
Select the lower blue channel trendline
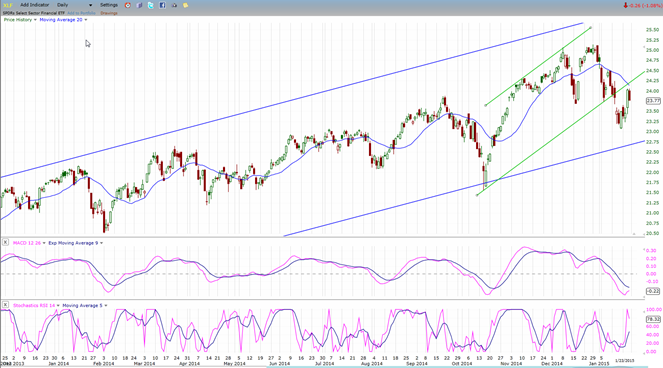point(465,189)
